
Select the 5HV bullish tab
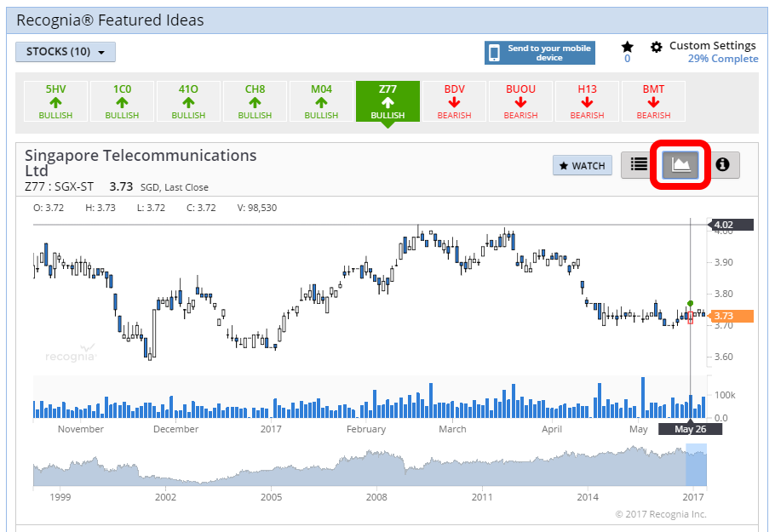[55, 101]
